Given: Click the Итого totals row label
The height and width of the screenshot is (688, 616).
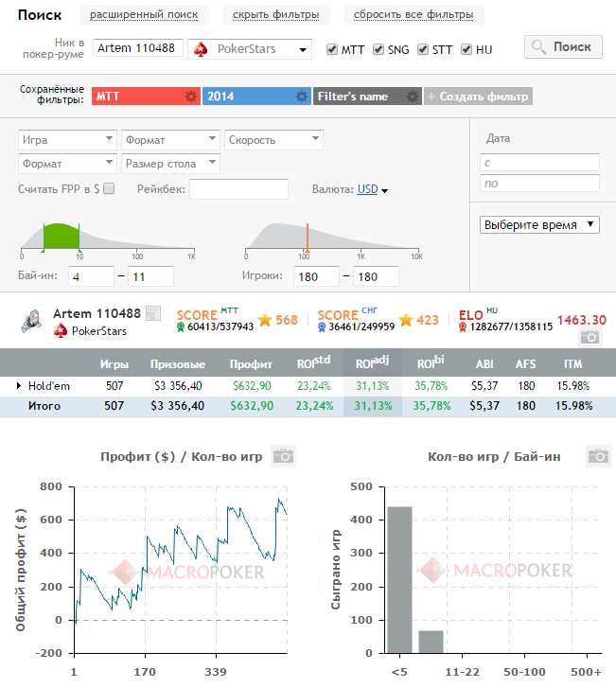Looking at the screenshot, I should [44, 406].
